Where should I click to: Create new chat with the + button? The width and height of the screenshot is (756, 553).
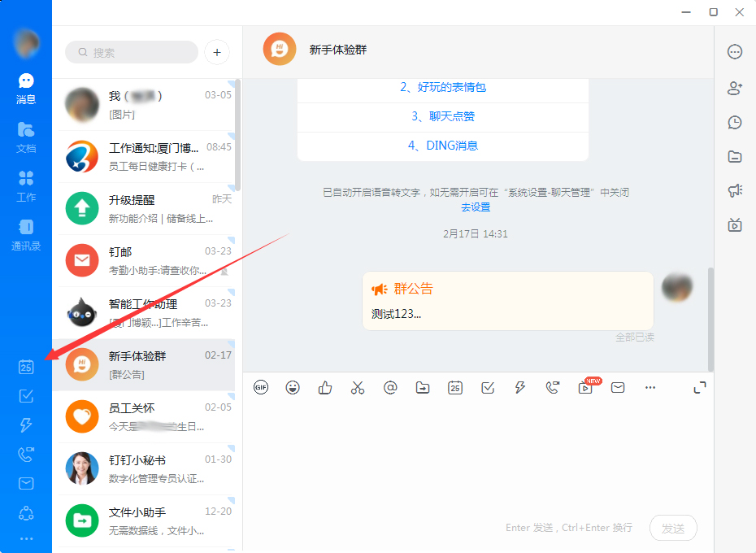coord(216,52)
